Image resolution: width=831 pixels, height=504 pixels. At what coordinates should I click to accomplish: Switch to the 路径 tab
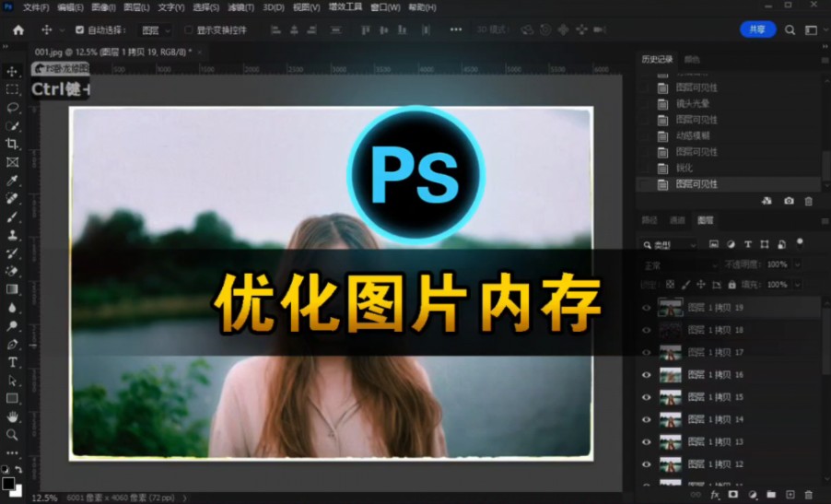point(650,220)
